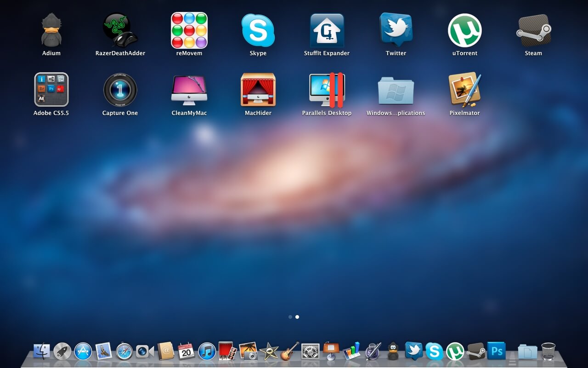The width and height of the screenshot is (588, 368).
Task: Launch Pixelmator
Action: point(465,90)
